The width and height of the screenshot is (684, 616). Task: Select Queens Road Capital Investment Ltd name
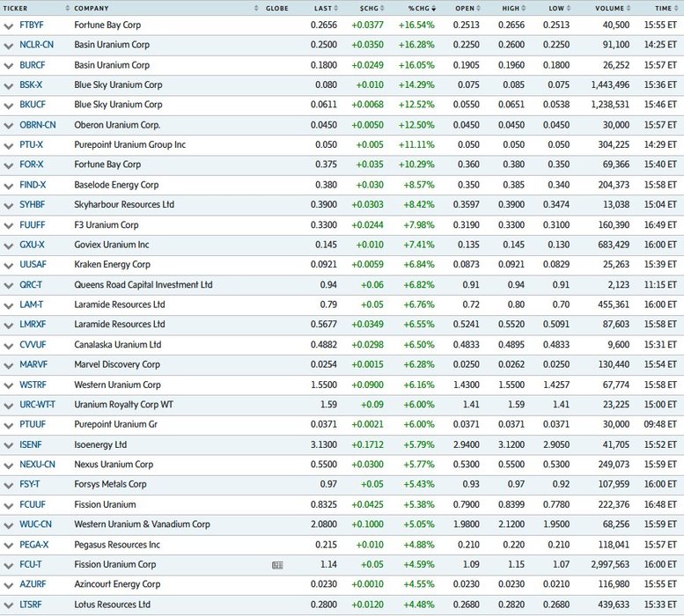143,284
